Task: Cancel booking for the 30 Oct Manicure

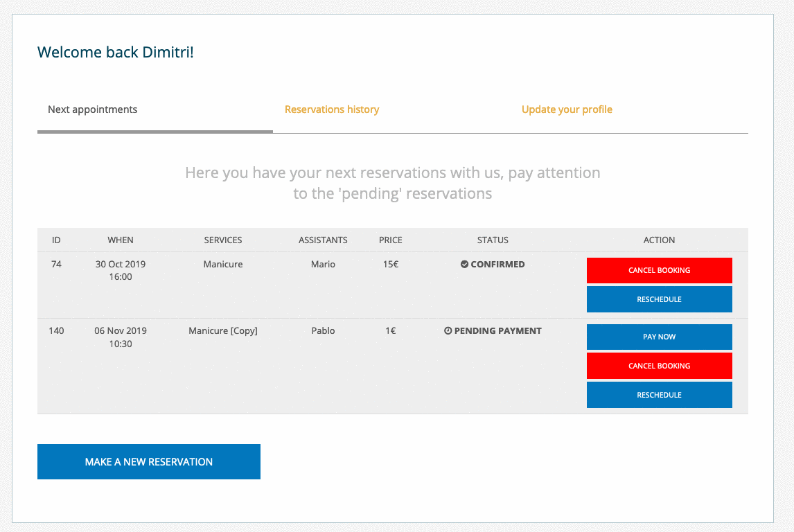Action: pyautogui.click(x=659, y=270)
